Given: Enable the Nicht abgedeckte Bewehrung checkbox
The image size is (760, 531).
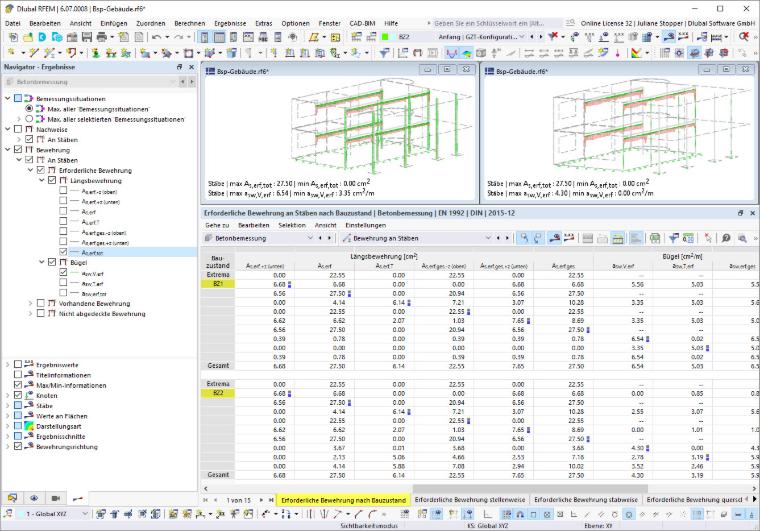Looking at the screenshot, I should (x=41, y=313).
